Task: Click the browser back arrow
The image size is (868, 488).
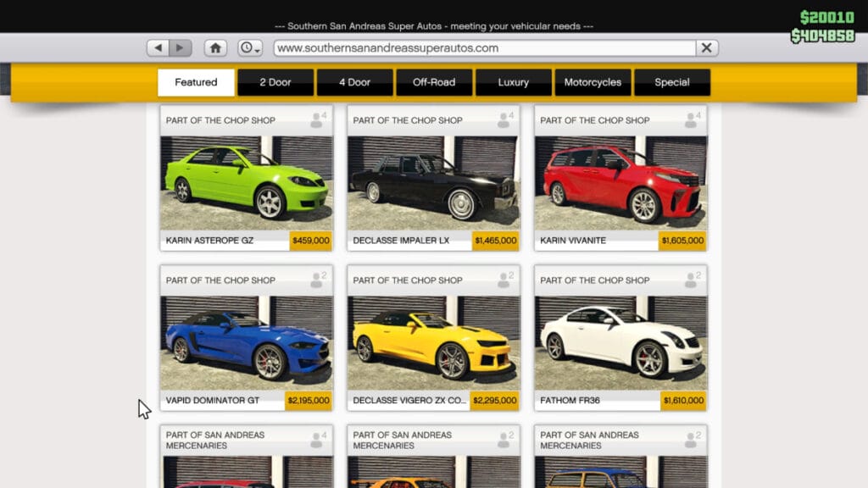Action: point(158,47)
